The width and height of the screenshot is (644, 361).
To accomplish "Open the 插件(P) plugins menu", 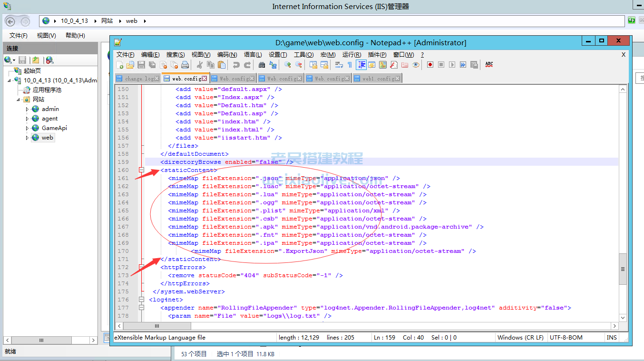I will pos(377,55).
